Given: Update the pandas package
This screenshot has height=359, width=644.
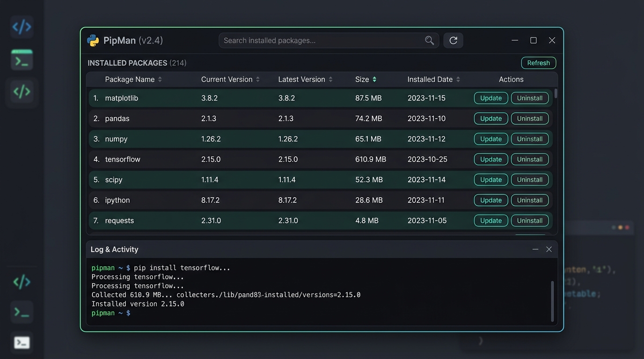Looking at the screenshot, I should 491,119.
